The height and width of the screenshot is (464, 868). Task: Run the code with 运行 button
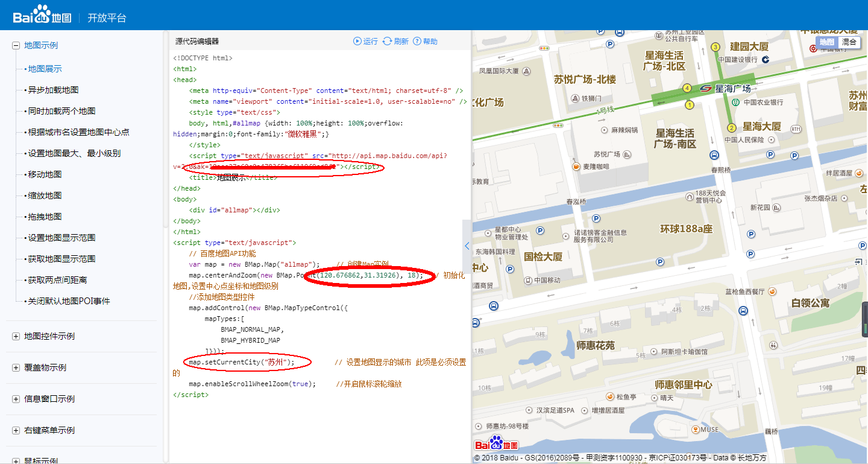pos(365,41)
